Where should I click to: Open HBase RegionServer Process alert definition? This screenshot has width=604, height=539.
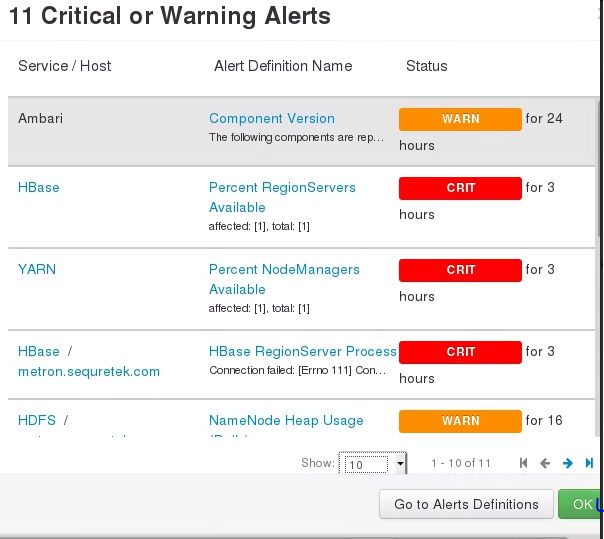click(x=303, y=351)
